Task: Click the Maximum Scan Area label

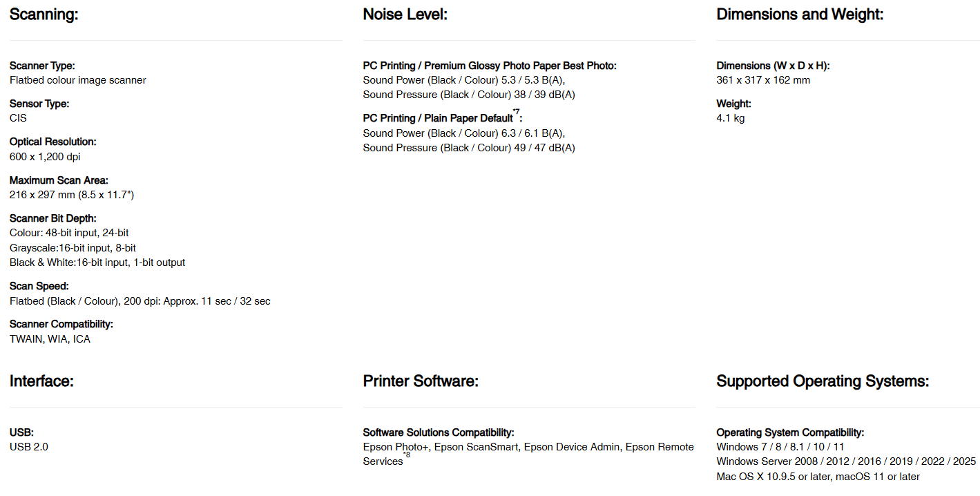Action: [x=59, y=180]
